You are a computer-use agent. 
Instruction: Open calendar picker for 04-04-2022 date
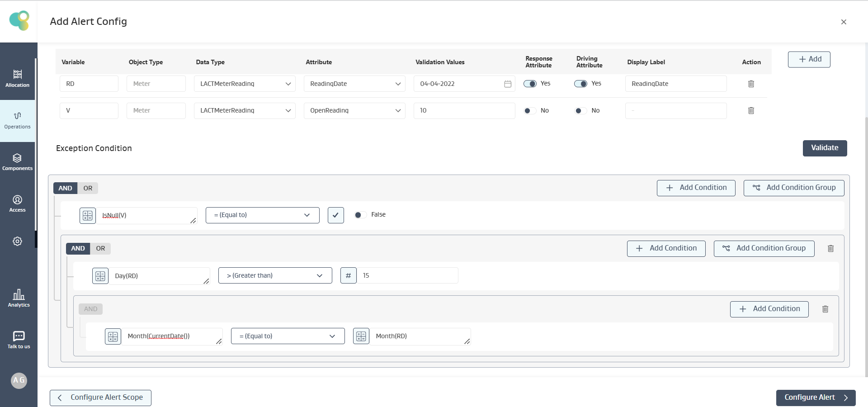(508, 84)
